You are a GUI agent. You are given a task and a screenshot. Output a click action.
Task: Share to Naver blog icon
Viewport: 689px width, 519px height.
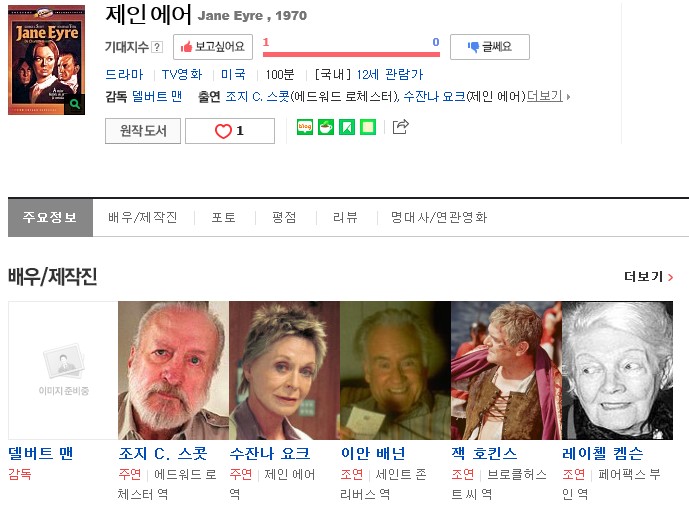coord(305,127)
